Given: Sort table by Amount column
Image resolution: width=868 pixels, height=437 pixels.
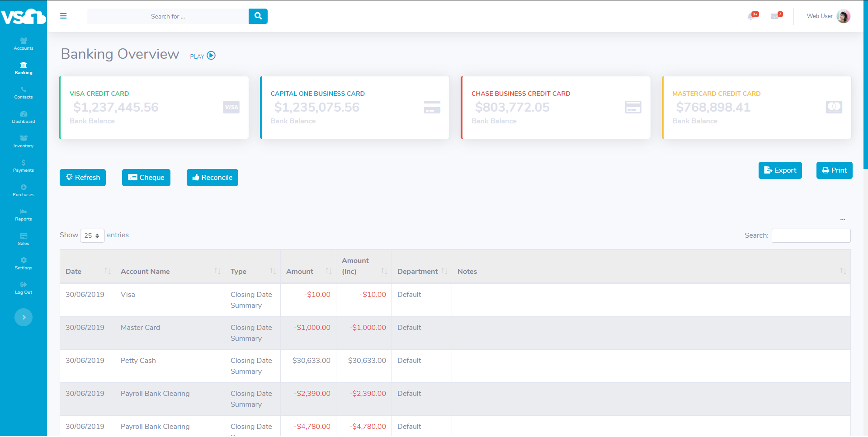Looking at the screenshot, I should [x=308, y=267].
